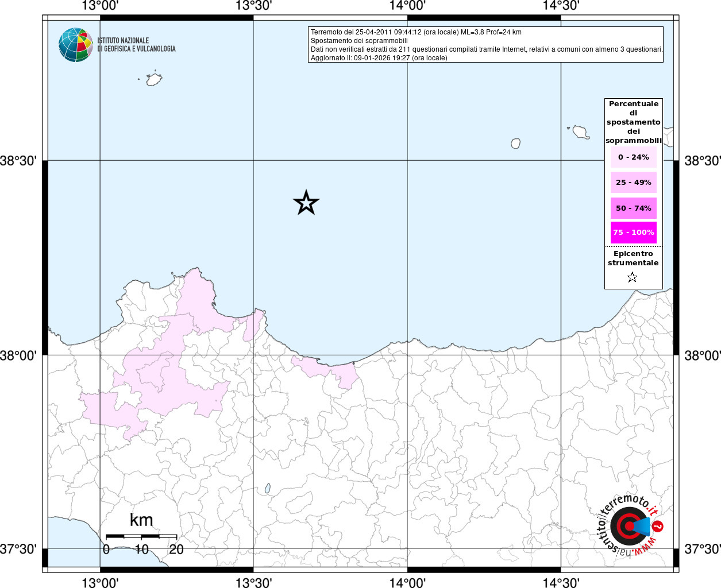Click the easternmost island near the legend
This screenshot has width=721, height=588.
pyautogui.click(x=581, y=133)
